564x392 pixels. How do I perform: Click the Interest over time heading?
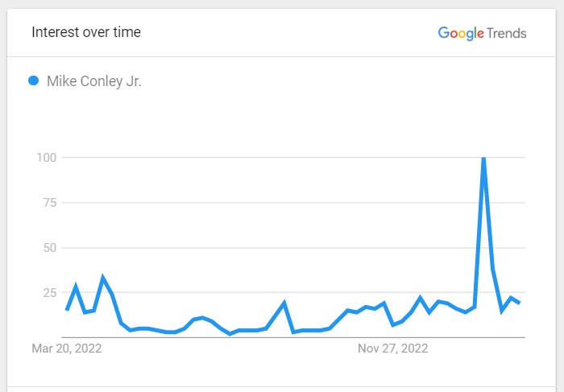coord(86,32)
